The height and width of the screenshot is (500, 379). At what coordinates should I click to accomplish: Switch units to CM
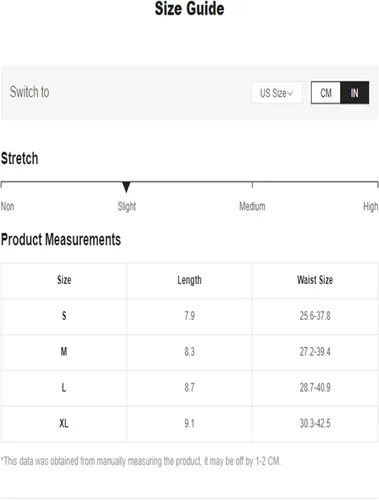point(326,93)
